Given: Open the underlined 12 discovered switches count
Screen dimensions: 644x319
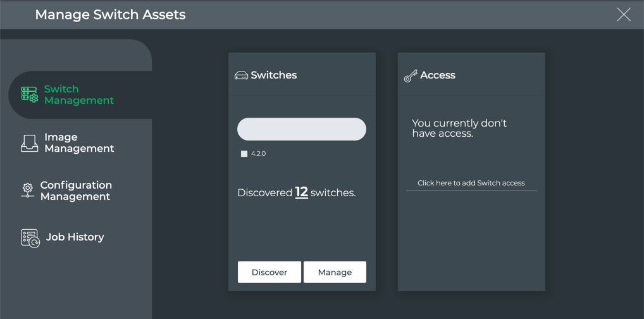Looking at the screenshot, I should [x=301, y=192].
